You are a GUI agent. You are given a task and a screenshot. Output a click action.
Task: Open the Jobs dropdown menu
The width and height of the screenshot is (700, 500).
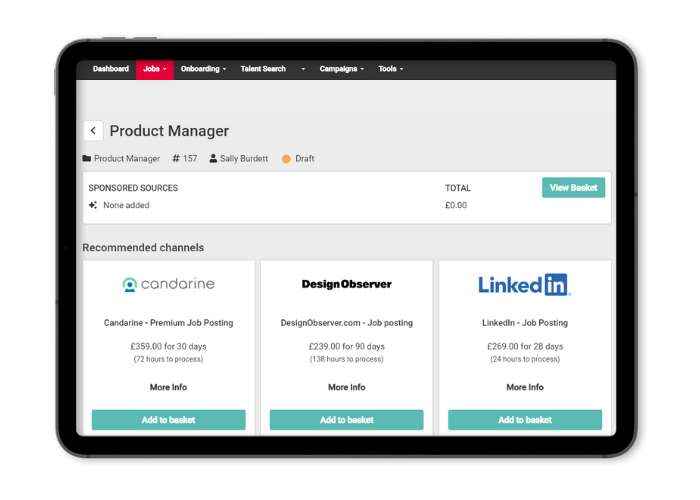click(x=154, y=69)
